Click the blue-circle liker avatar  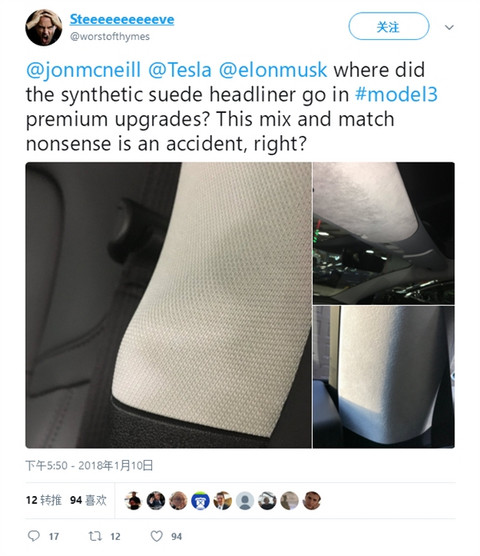200,501
